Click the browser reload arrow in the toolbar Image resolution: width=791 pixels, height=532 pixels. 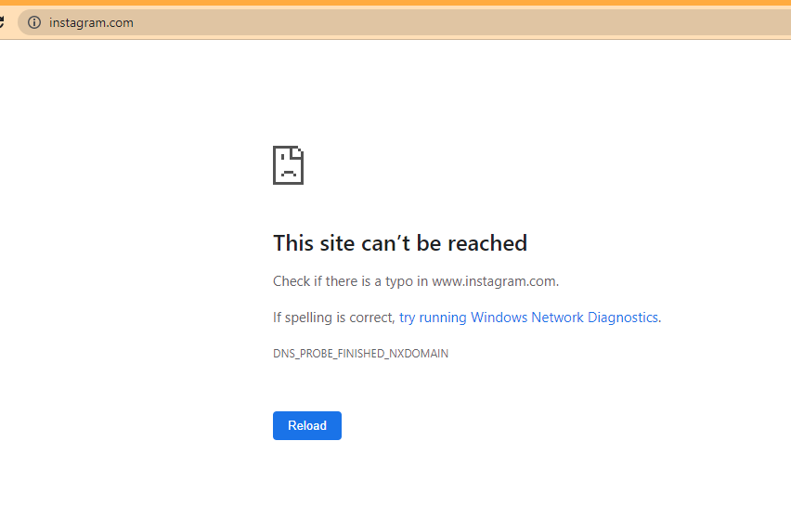click(2, 22)
